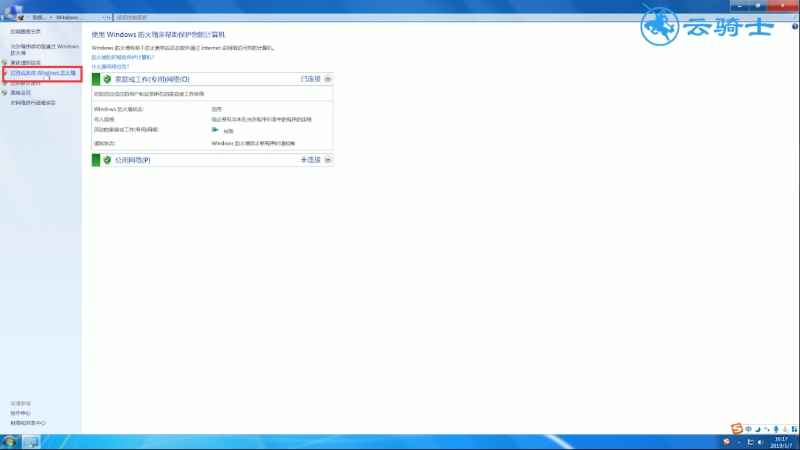
Task: Click Control Panel taskbar button
Action: point(31,442)
